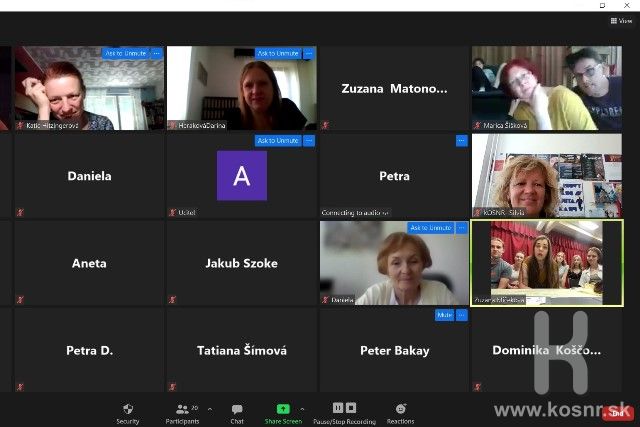The image size is (640, 427).
Task: Ask HorákováDarina to unmute
Action: pos(278,53)
